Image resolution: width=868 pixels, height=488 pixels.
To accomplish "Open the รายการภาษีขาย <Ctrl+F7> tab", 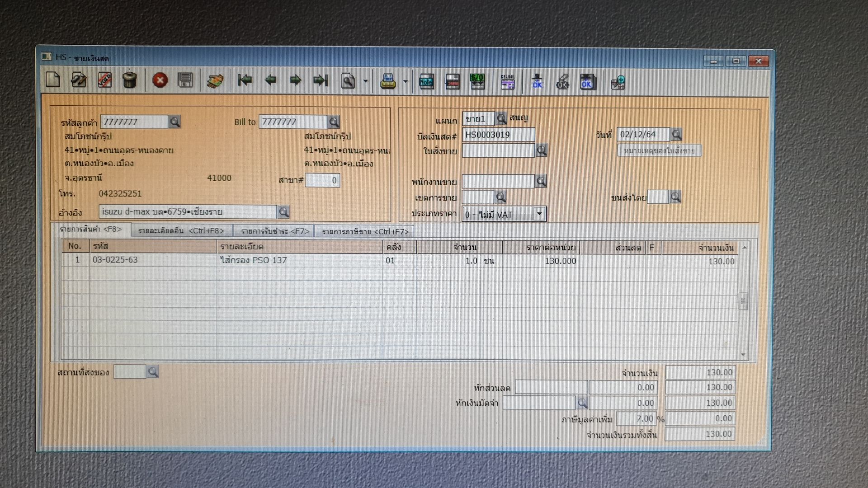I will [x=365, y=232].
